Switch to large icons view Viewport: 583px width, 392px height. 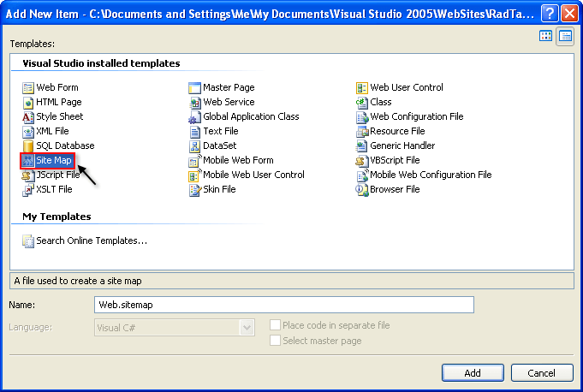546,36
